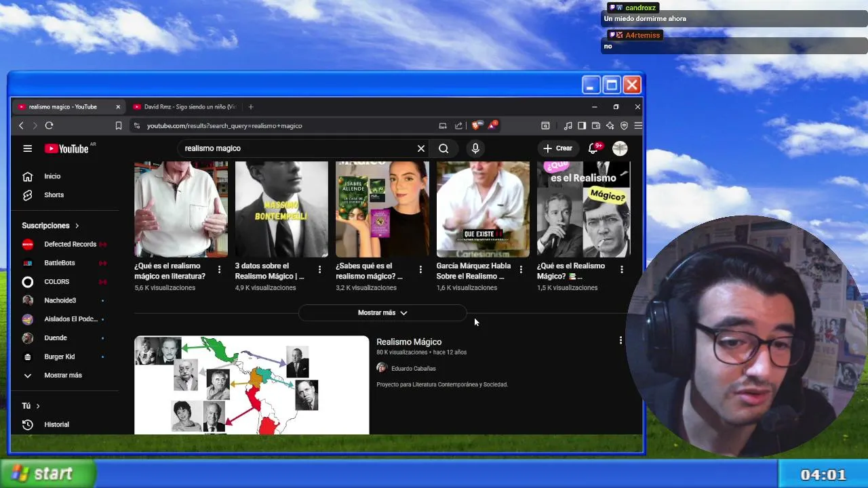Viewport: 868px width, 488px height.
Task: Open the Leo AI sparkle icon
Action: pyautogui.click(x=610, y=125)
